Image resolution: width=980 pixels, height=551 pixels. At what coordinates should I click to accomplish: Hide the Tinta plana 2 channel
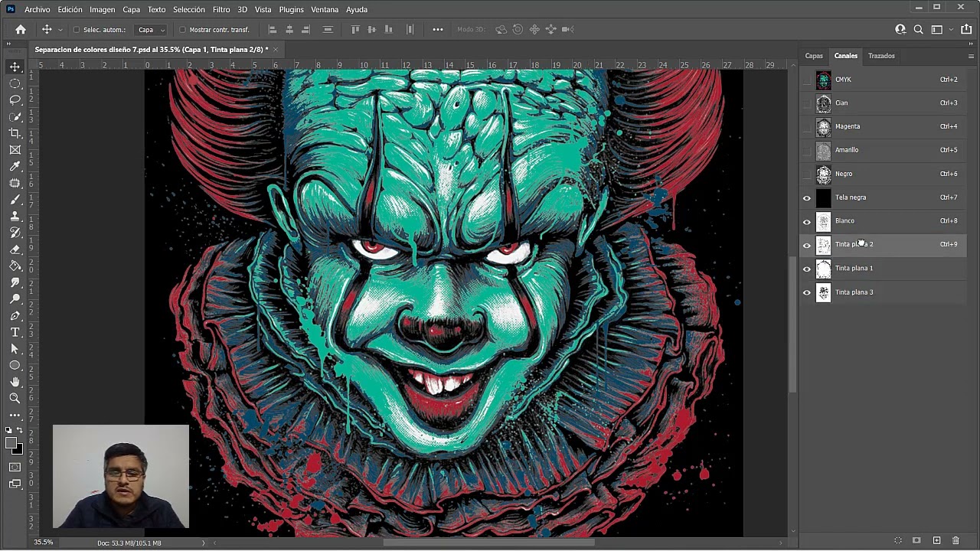coord(806,246)
